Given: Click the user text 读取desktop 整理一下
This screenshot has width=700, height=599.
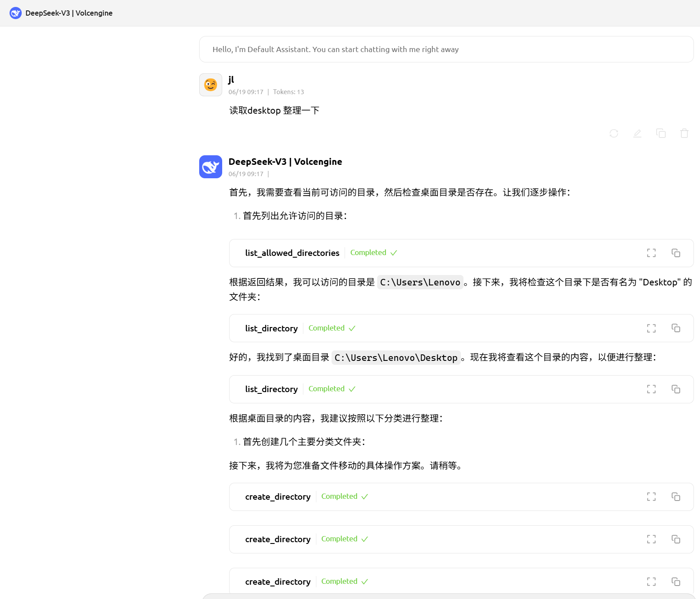Looking at the screenshot, I should pos(274,111).
